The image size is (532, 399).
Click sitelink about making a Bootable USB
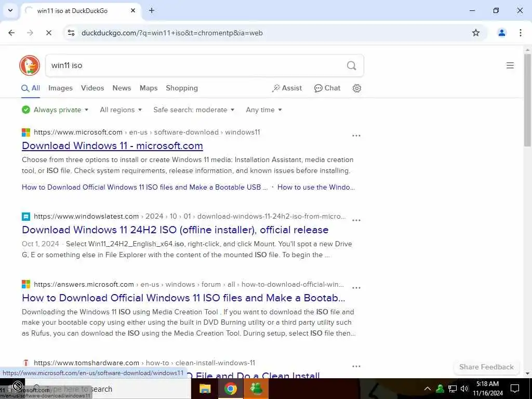click(145, 187)
